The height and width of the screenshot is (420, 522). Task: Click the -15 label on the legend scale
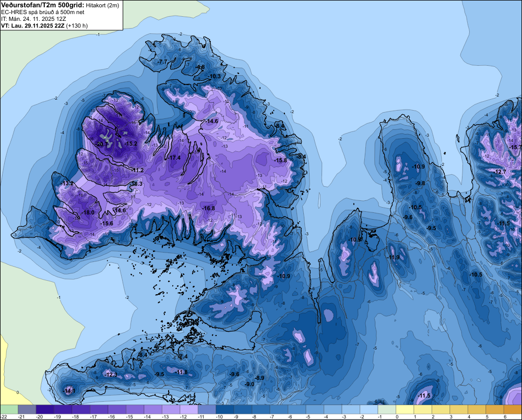tap(129, 417)
